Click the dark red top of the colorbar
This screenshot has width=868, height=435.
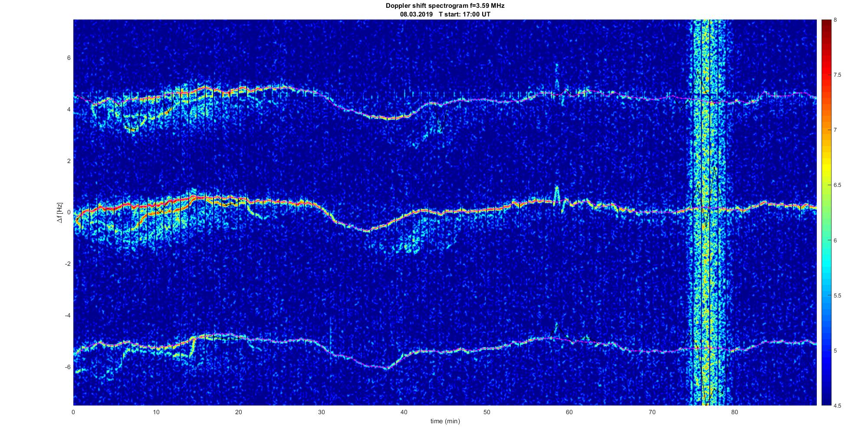pyautogui.click(x=826, y=26)
